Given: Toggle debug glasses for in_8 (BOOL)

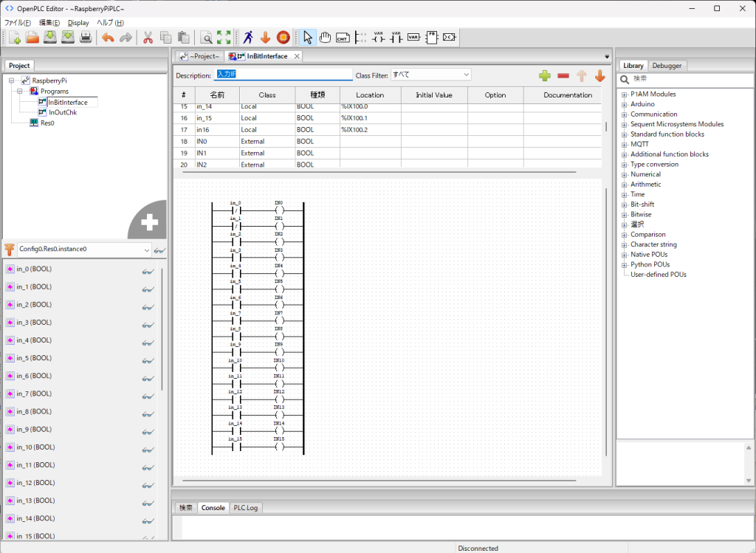Looking at the screenshot, I should (x=148, y=415).
